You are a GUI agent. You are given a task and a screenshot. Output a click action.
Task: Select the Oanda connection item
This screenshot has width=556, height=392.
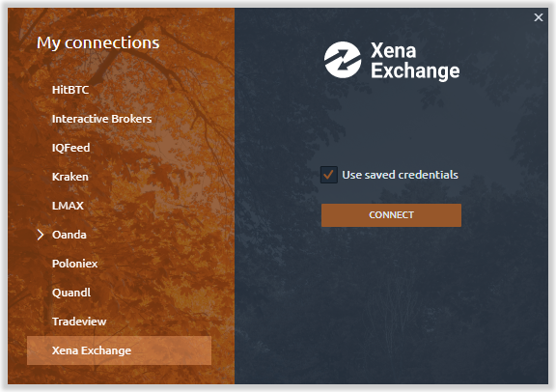(x=69, y=235)
